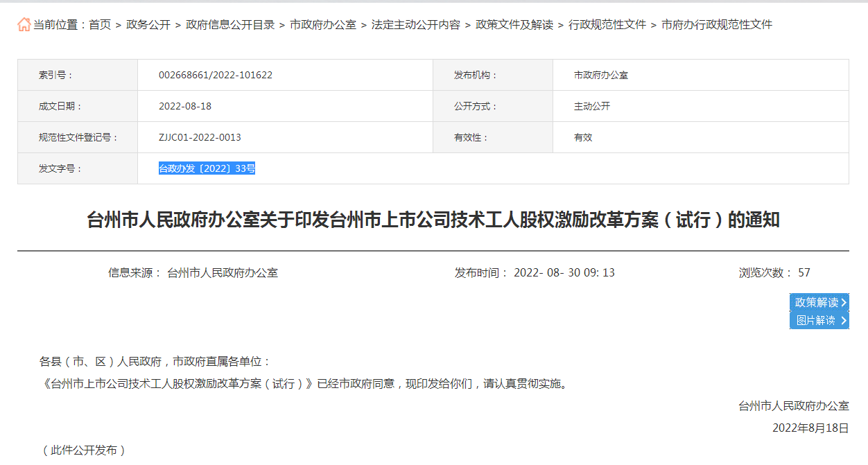
Task: Click the orange home icon in breadcrumb
Action: [24, 25]
